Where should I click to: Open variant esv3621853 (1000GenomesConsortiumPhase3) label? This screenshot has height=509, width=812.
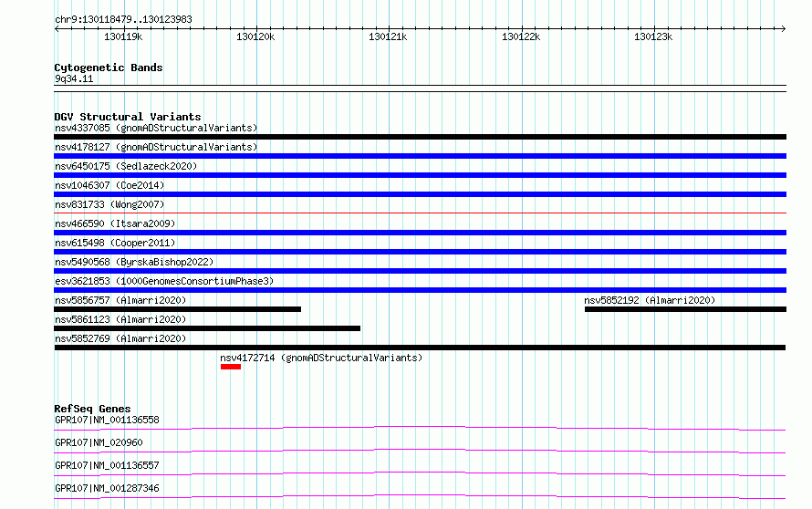pos(164,281)
